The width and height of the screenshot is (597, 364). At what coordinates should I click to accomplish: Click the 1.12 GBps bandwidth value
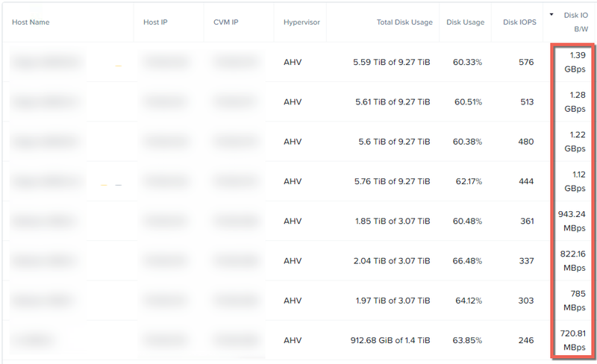[575, 181]
